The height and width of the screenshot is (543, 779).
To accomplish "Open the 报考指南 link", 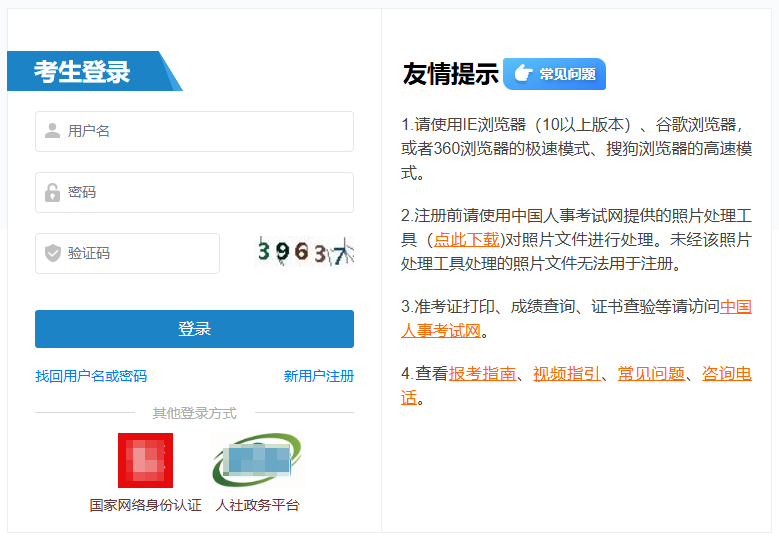I will 483,374.
